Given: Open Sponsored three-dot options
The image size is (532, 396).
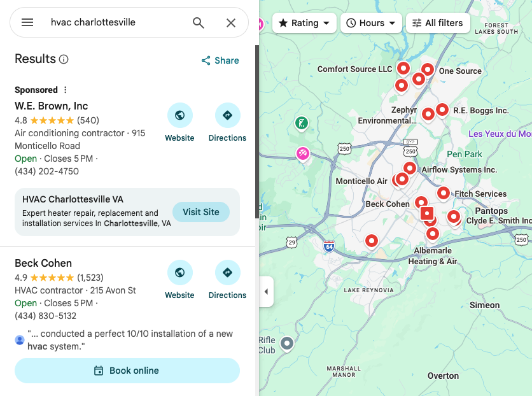Looking at the screenshot, I should coord(66,90).
